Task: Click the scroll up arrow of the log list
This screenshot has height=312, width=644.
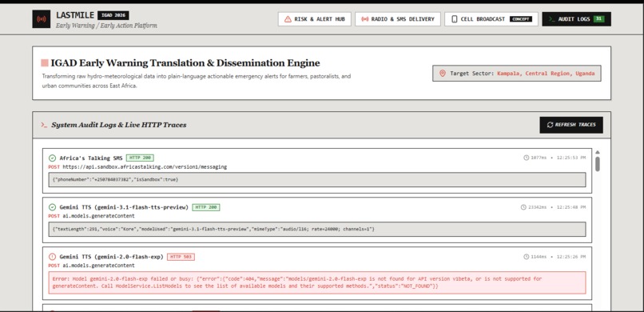Action: [598, 152]
